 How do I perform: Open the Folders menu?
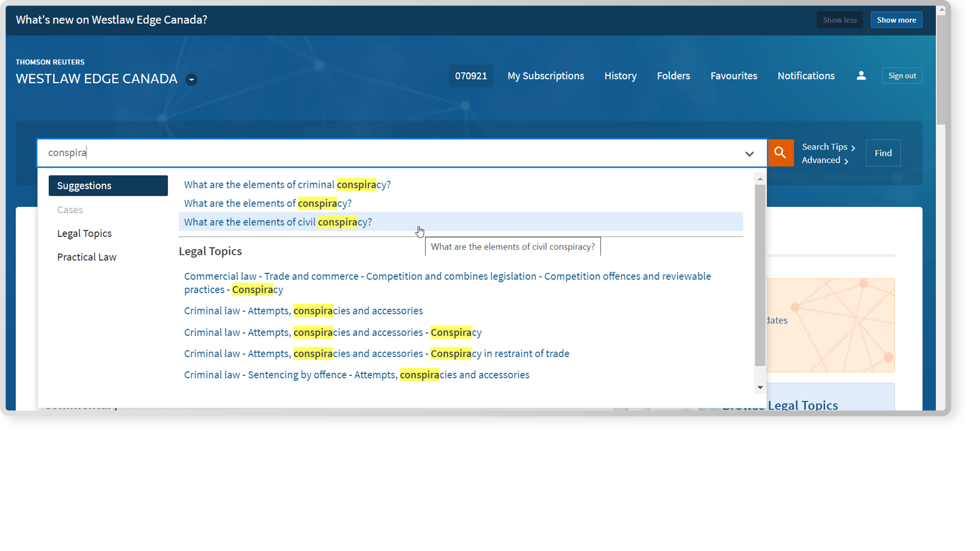(x=674, y=76)
